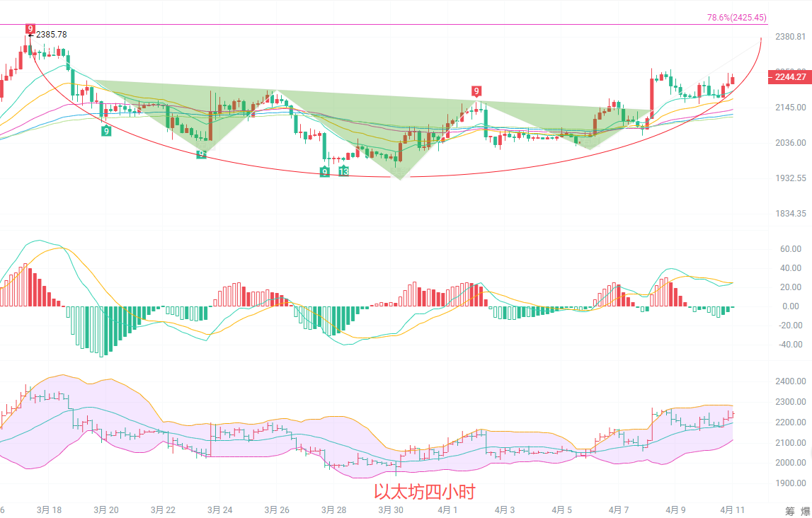The image size is (812, 518).
Task: Click the green 9 marker beside the 13 marker
Action: [x=324, y=171]
